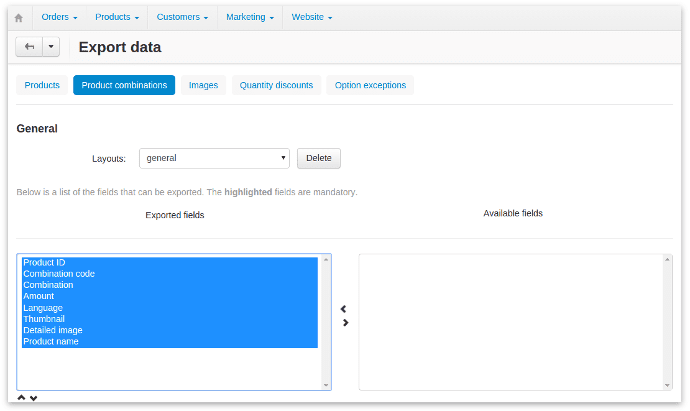
Task: Select the Option exceptions tab
Action: pyautogui.click(x=370, y=85)
